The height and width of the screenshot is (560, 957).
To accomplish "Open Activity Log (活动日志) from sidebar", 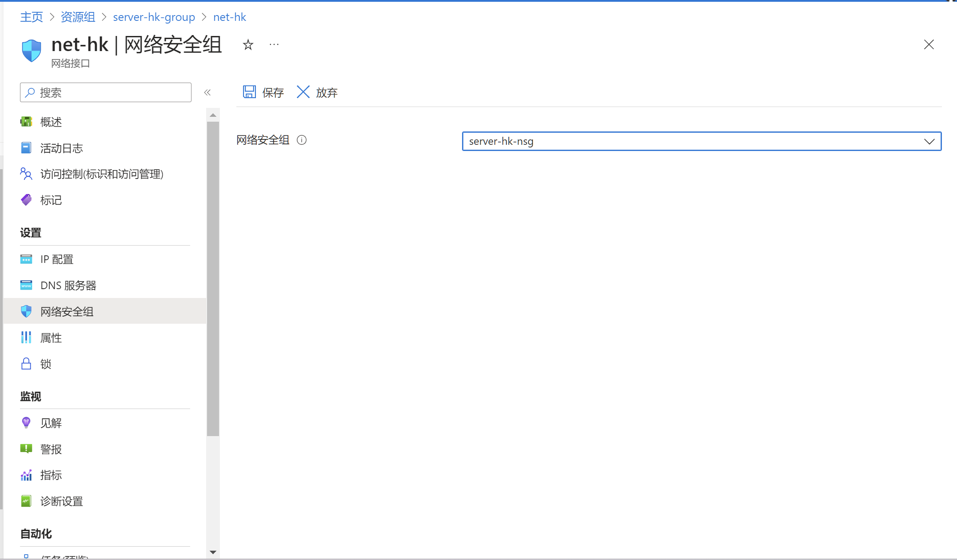I will pyautogui.click(x=61, y=148).
